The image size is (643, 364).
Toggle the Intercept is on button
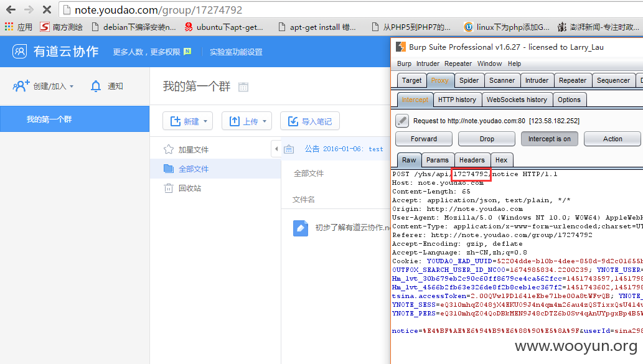click(549, 139)
